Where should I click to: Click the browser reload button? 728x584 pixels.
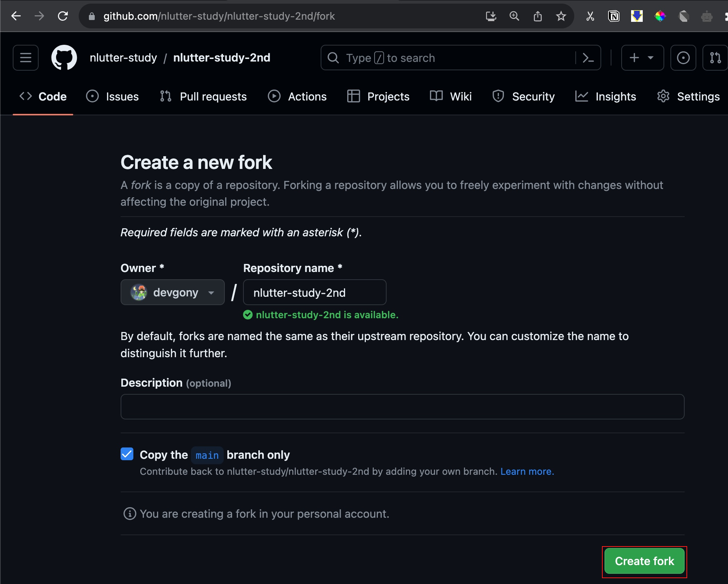point(63,16)
